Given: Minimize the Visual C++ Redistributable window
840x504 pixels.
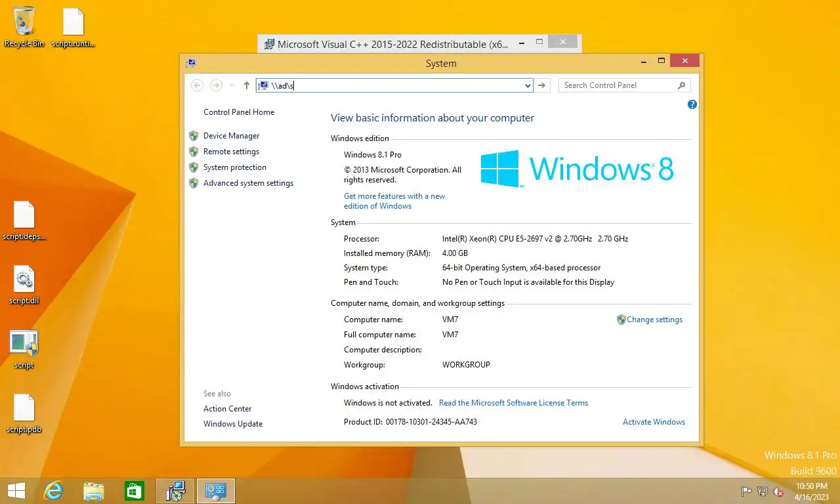Looking at the screenshot, I should pyautogui.click(x=522, y=43).
